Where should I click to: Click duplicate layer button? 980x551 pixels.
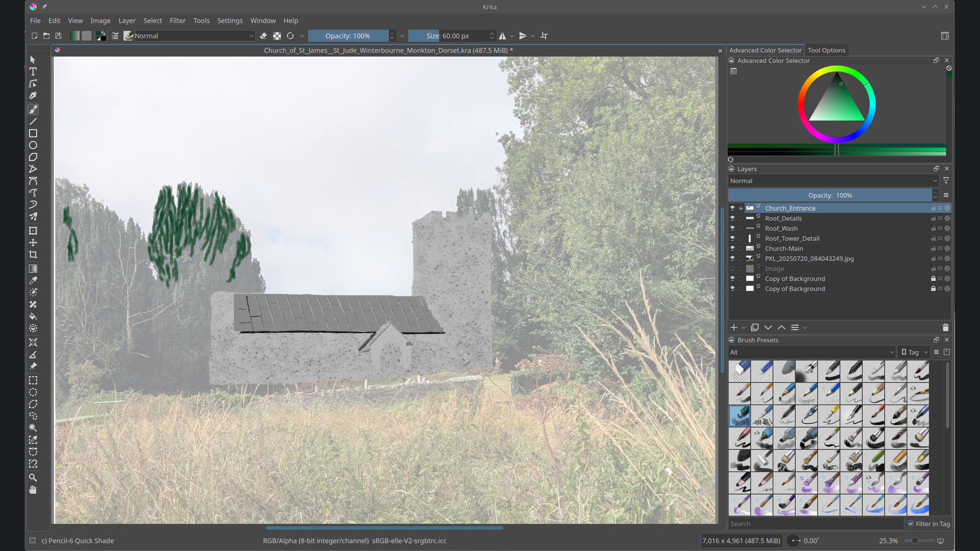pyautogui.click(x=755, y=328)
